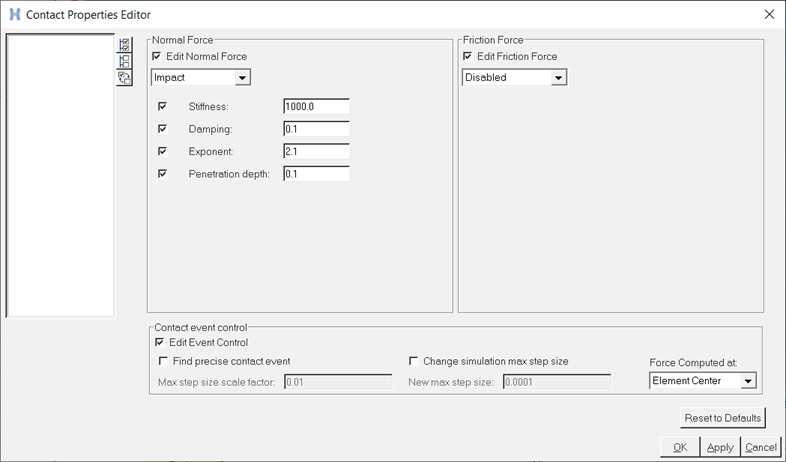Toggle the Edit Normal Force checkbox
The image size is (786, 462).
157,56
